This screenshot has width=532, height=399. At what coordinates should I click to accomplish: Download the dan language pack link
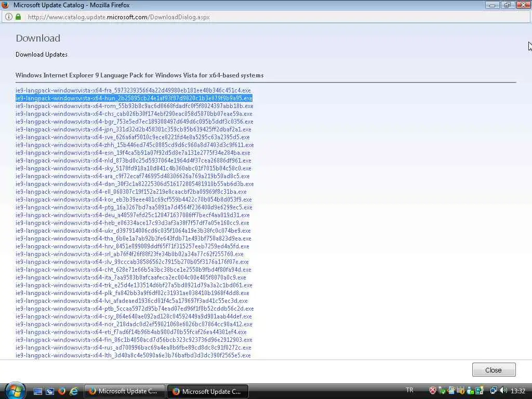(x=135, y=184)
